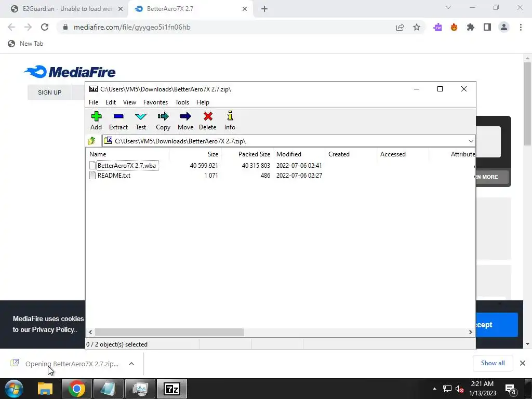Screen dimensions: 532x399
Task: Click the MediaFire logo
Action: [70, 72]
